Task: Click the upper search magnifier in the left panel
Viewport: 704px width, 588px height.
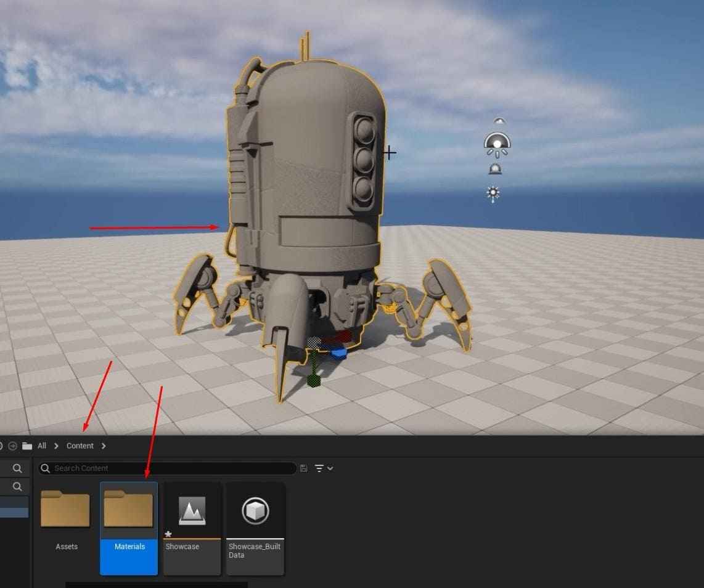Action: coord(17,468)
